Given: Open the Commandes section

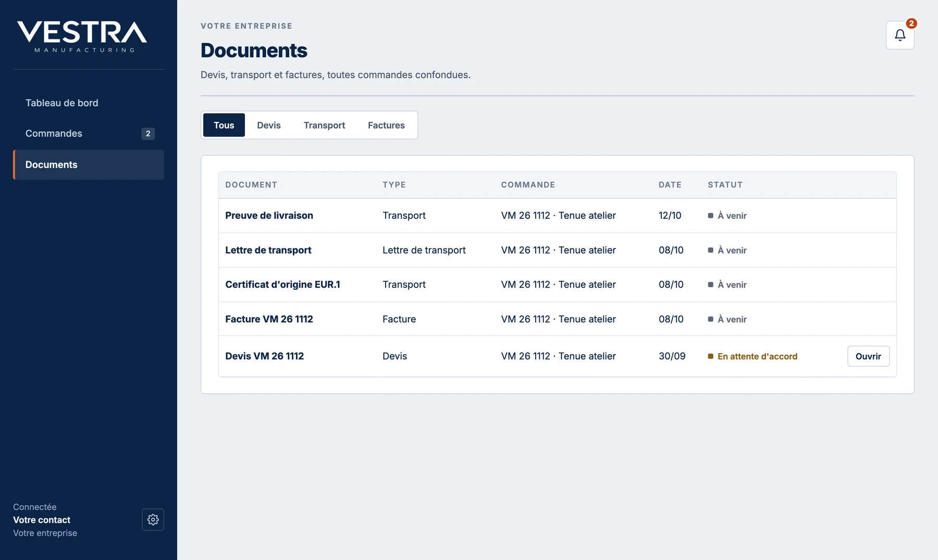Looking at the screenshot, I should click(89, 133).
